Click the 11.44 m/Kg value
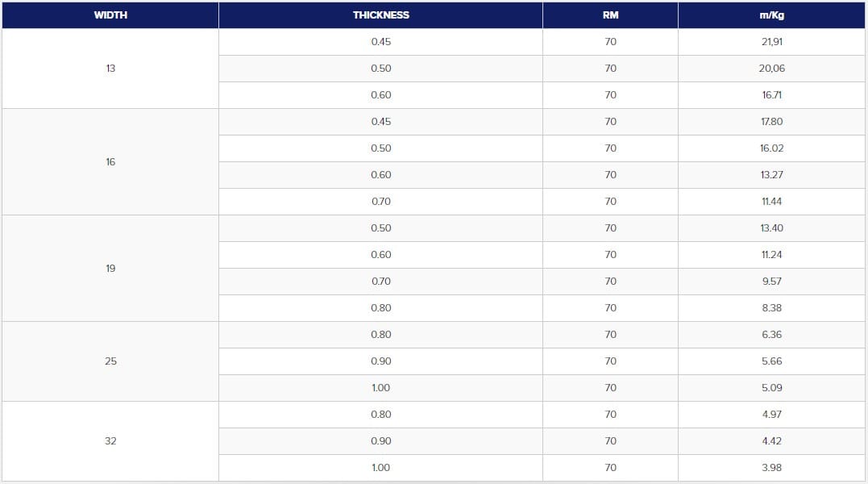The image size is (868, 484). [x=771, y=202]
